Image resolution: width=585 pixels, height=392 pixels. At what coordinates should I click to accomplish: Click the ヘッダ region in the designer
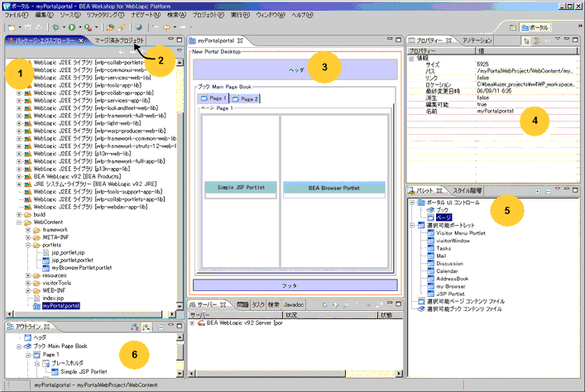[x=295, y=69]
